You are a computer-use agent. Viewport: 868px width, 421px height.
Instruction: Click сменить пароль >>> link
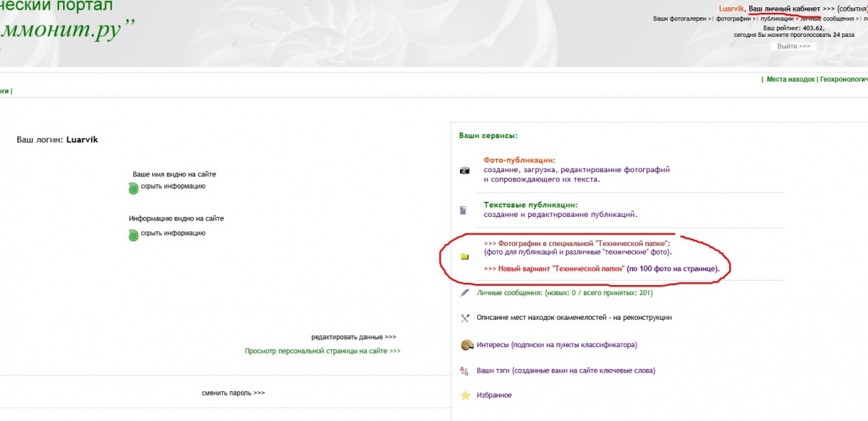click(x=233, y=393)
